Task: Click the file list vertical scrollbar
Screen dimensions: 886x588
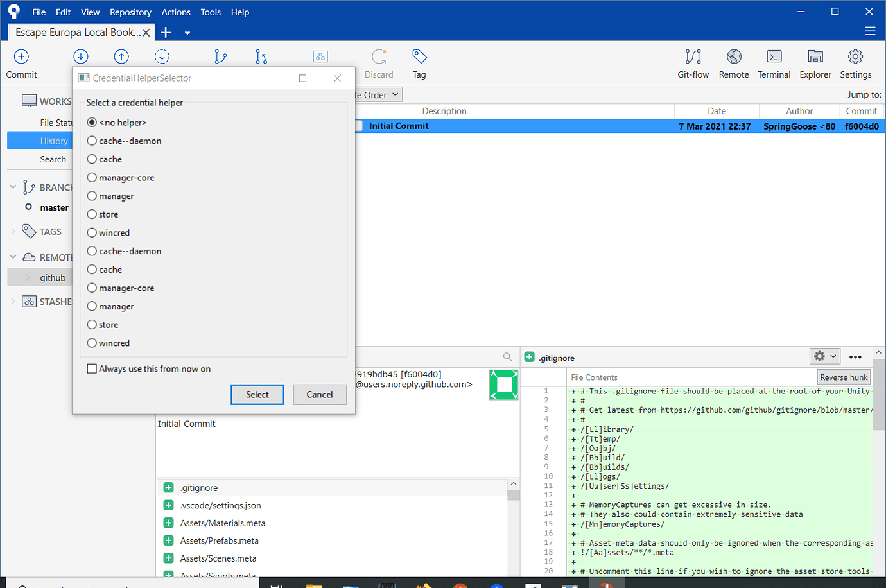Action: [513, 533]
